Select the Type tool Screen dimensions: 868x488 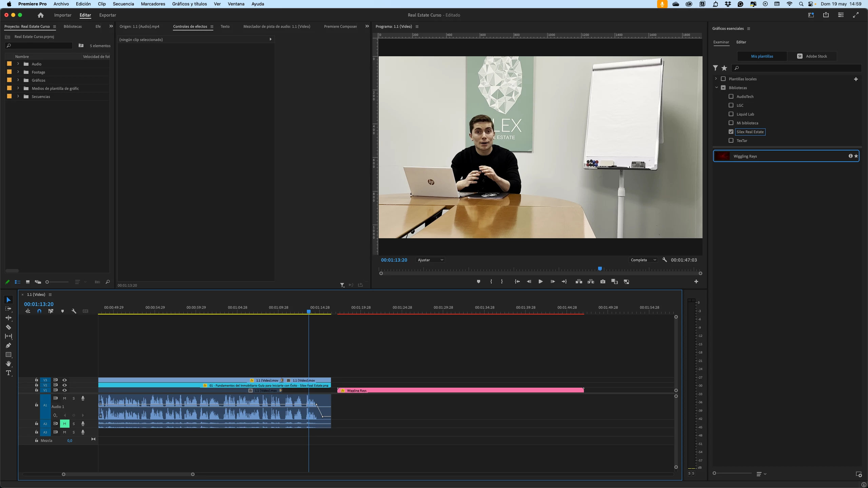tap(8, 373)
